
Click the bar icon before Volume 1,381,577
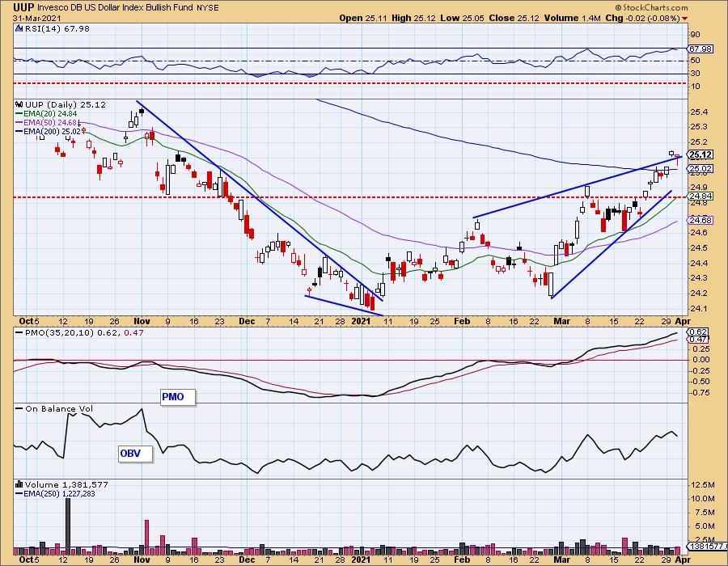[19, 485]
